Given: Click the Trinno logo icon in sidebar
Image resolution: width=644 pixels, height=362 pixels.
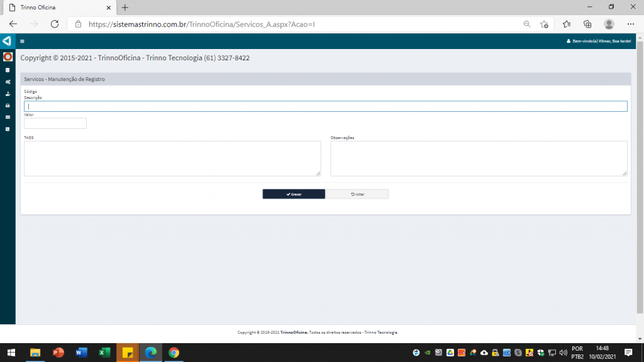Looking at the screenshot, I should tap(7, 41).
